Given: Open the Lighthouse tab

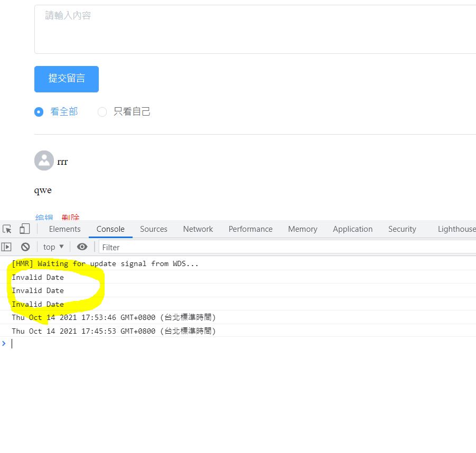Looking at the screenshot, I should click(456, 229).
